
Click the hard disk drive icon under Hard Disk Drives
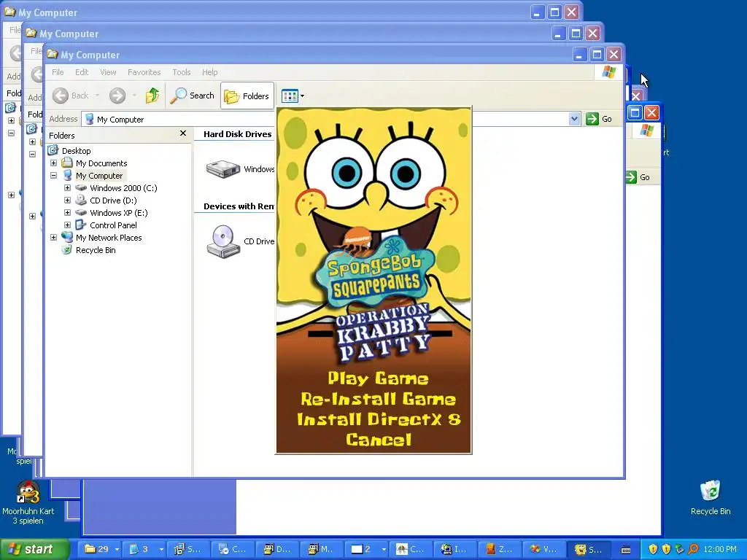(x=222, y=169)
